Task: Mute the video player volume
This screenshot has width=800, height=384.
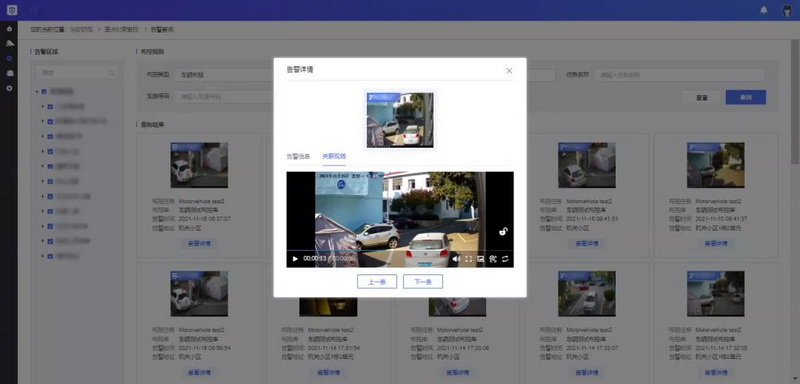Action: [456, 259]
